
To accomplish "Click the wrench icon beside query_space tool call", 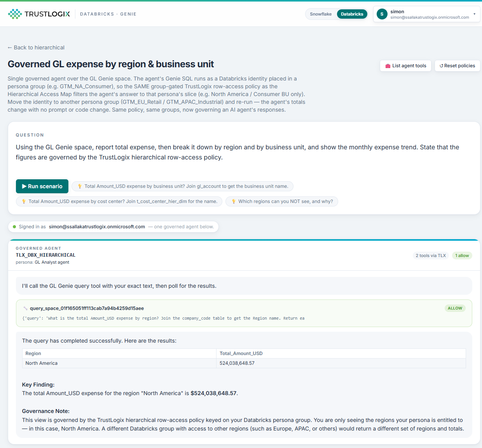I will [x=25, y=308].
